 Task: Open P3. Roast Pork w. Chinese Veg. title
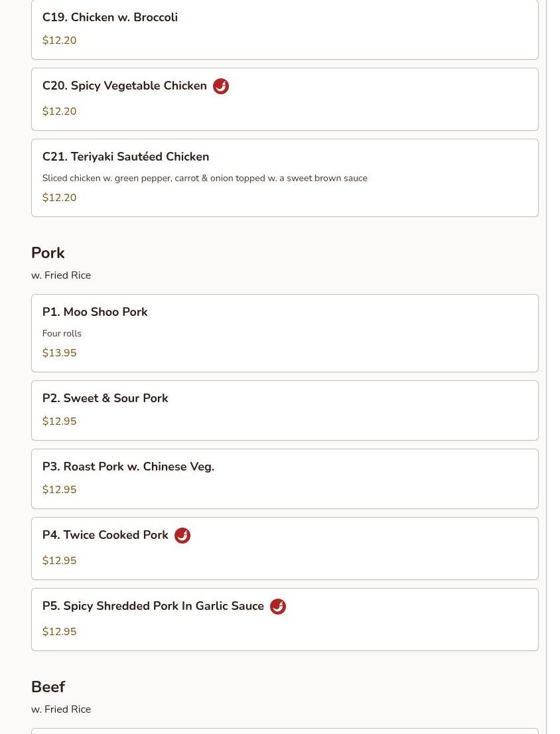(128, 467)
